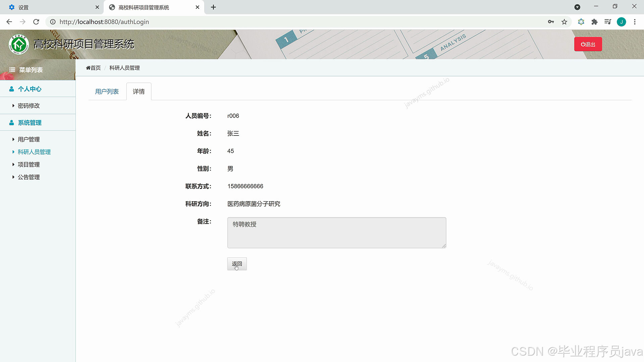The height and width of the screenshot is (362, 644).
Task: Click the 高校科研项目管理系统 header title
Action: pyautogui.click(x=84, y=44)
